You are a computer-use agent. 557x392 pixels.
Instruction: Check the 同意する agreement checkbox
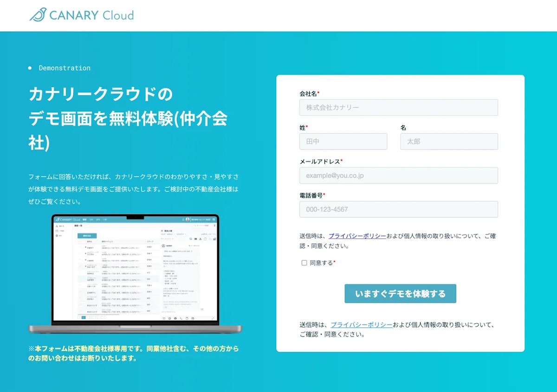304,263
